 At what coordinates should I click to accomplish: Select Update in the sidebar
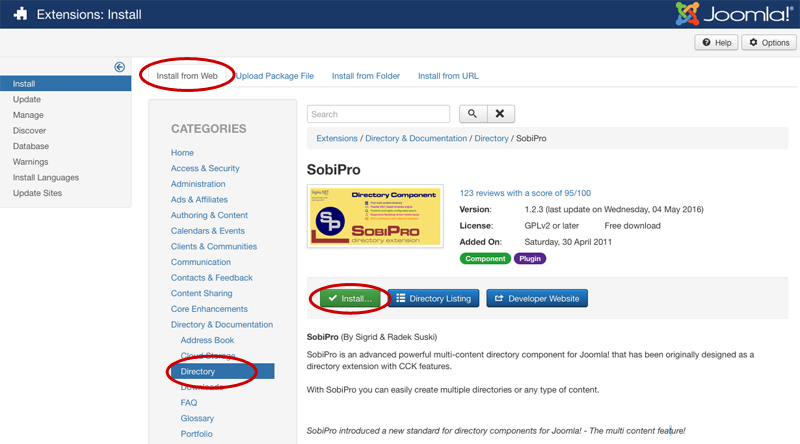tap(27, 99)
